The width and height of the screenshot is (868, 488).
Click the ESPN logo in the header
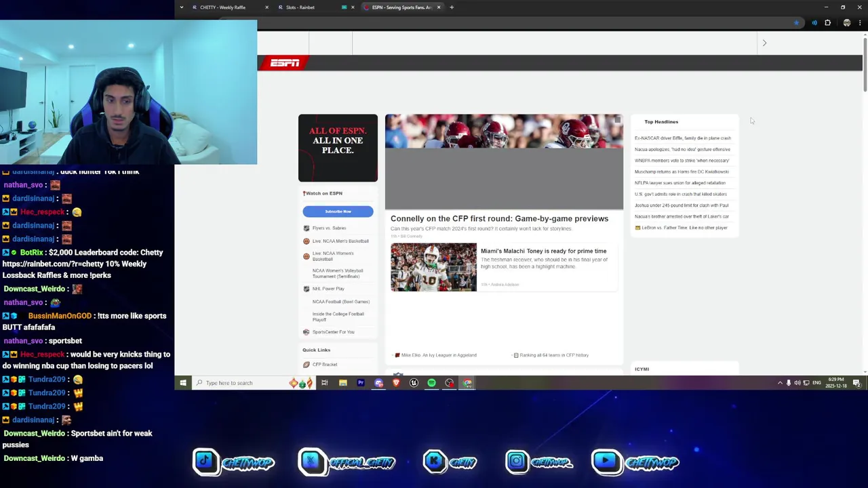285,63
